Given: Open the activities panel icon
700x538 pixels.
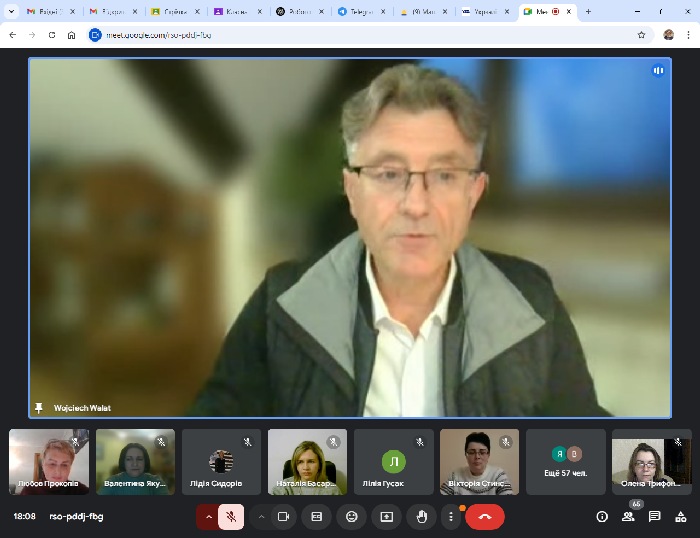Looking at the screenshot, I should tap(681, 517).
